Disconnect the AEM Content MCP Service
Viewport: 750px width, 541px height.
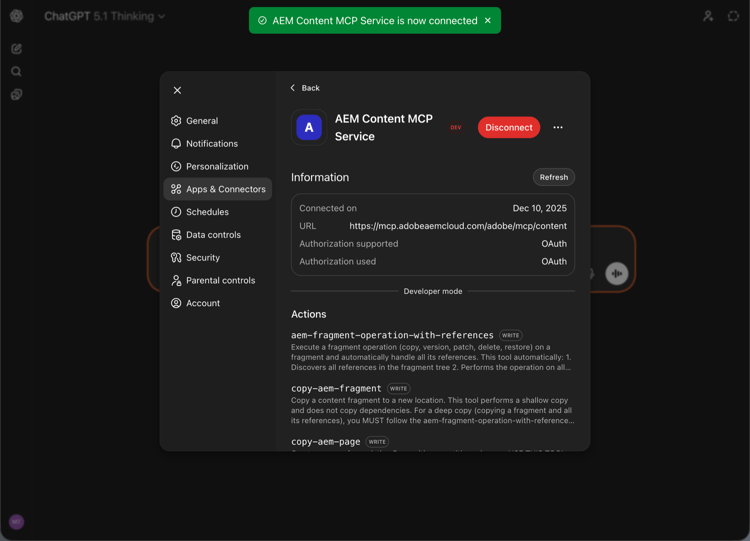click(x=509, y=127)
